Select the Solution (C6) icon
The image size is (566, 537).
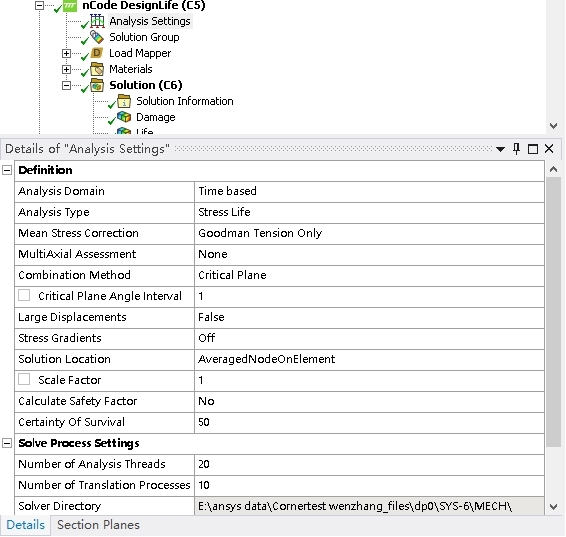97,85
